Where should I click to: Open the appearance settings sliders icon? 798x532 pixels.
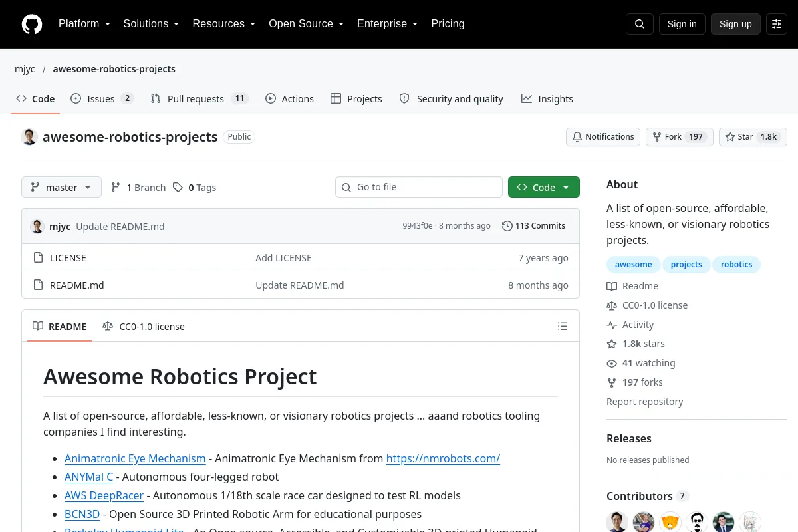(777, 24)
